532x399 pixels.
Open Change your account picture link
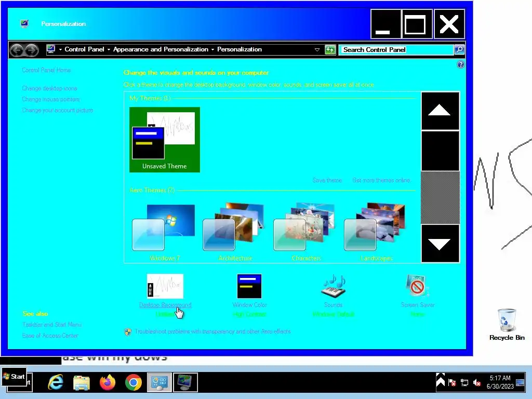57,110
